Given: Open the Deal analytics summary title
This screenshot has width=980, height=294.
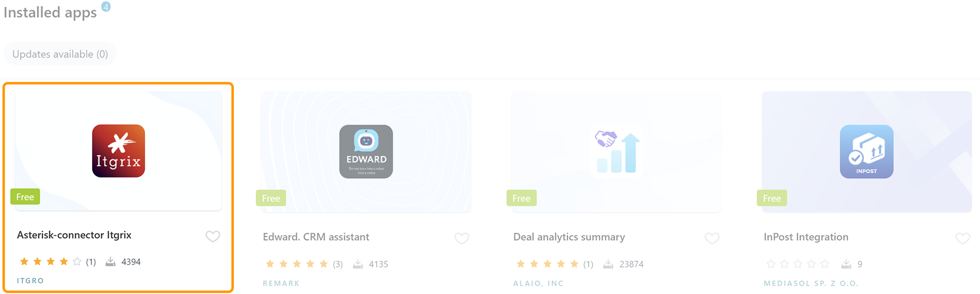Looking at the screenshot, I should 569,237.
